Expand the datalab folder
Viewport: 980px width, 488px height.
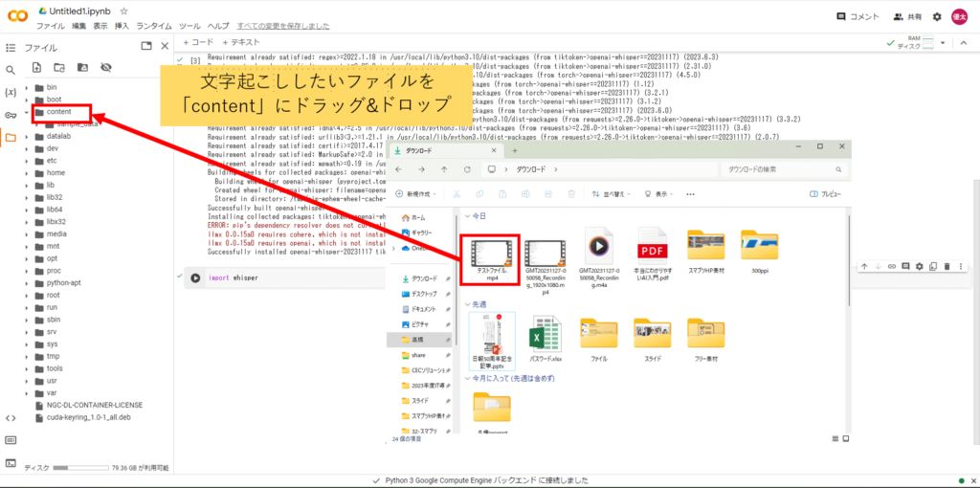(27, 137)
